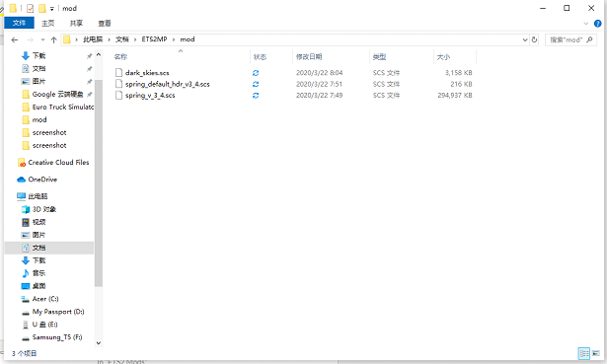Select the spring_default_hdr_v3_4.scs file
This screenshot has height=364, width=607.
[x=167, y=84]
